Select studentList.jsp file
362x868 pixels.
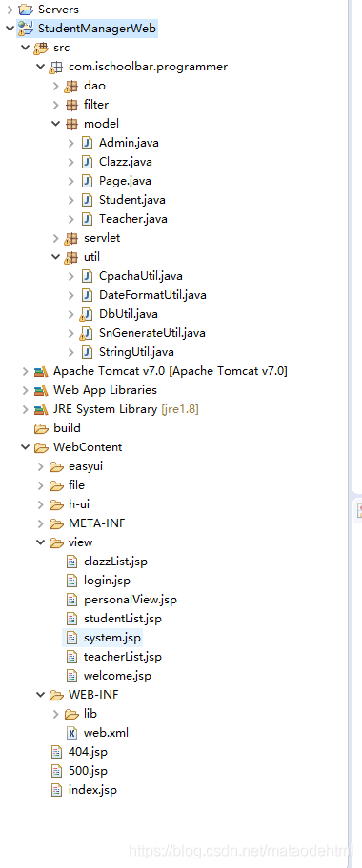pos(123,619)
